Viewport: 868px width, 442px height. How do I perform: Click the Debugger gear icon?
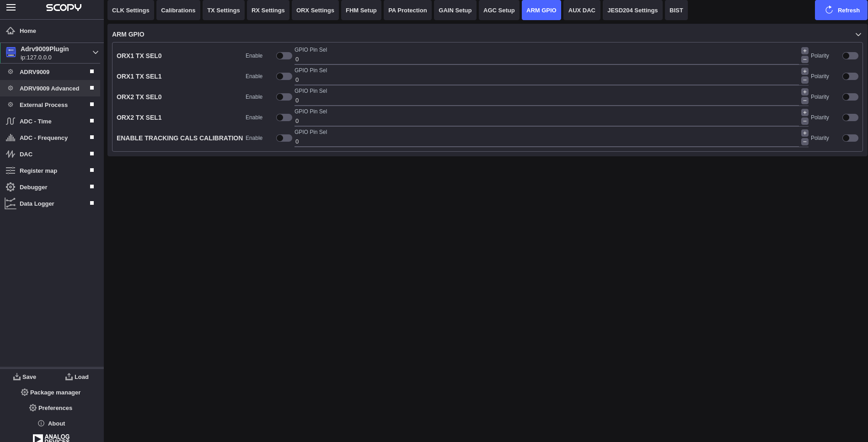click(11, 187)
